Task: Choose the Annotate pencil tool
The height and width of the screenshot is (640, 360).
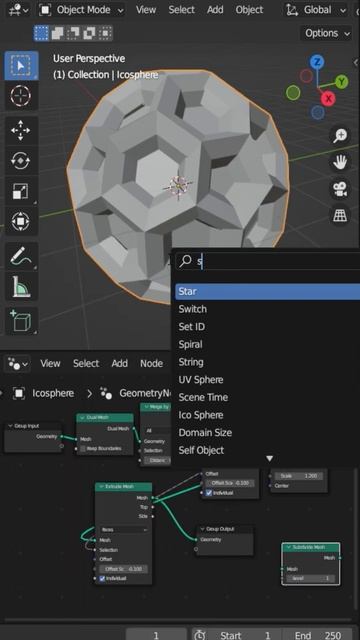Action: tap(20, 256)
